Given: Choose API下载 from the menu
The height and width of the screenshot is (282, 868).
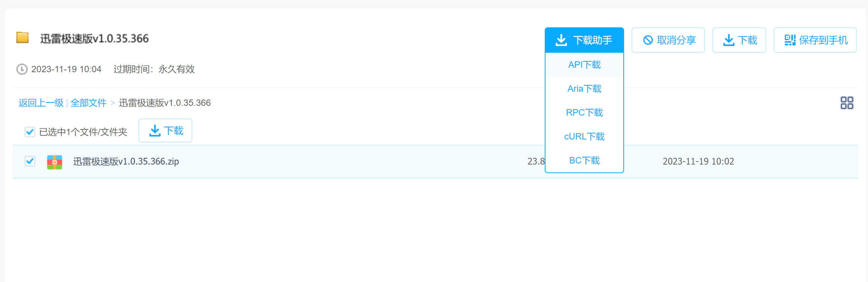Looking at the screenshot, I should pos(584,65).
